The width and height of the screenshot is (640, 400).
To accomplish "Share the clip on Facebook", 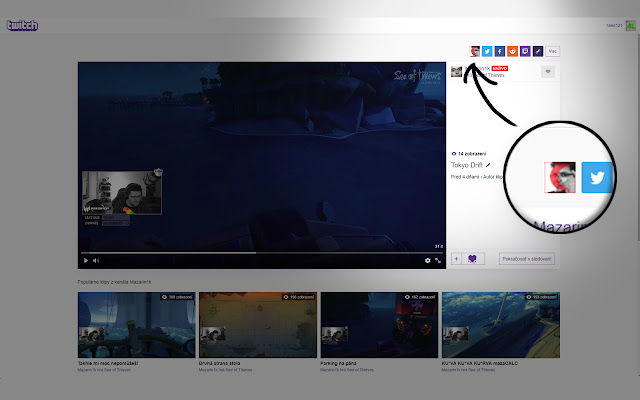I will [500, 51].
